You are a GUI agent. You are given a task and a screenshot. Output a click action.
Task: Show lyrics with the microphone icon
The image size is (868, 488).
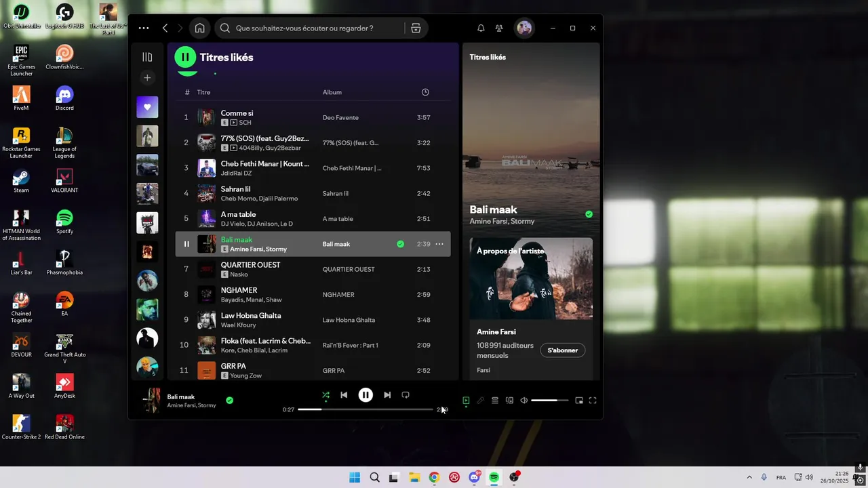tap(481, 401)
